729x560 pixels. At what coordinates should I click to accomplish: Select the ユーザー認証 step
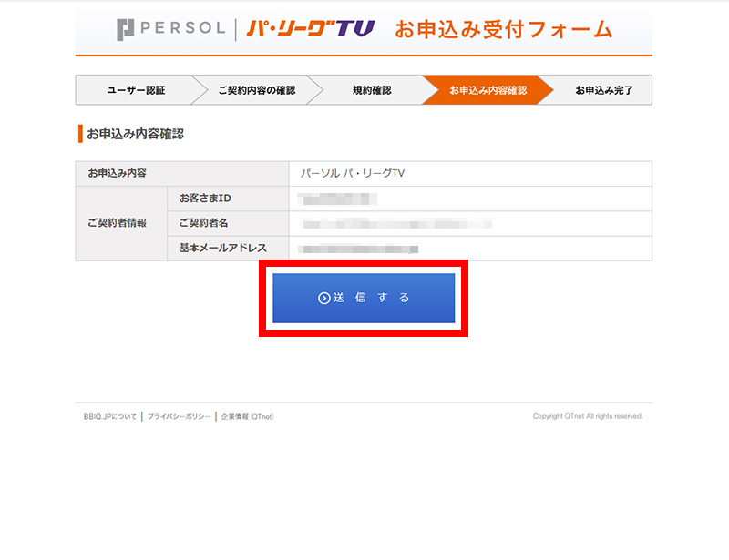coord(136,90)
